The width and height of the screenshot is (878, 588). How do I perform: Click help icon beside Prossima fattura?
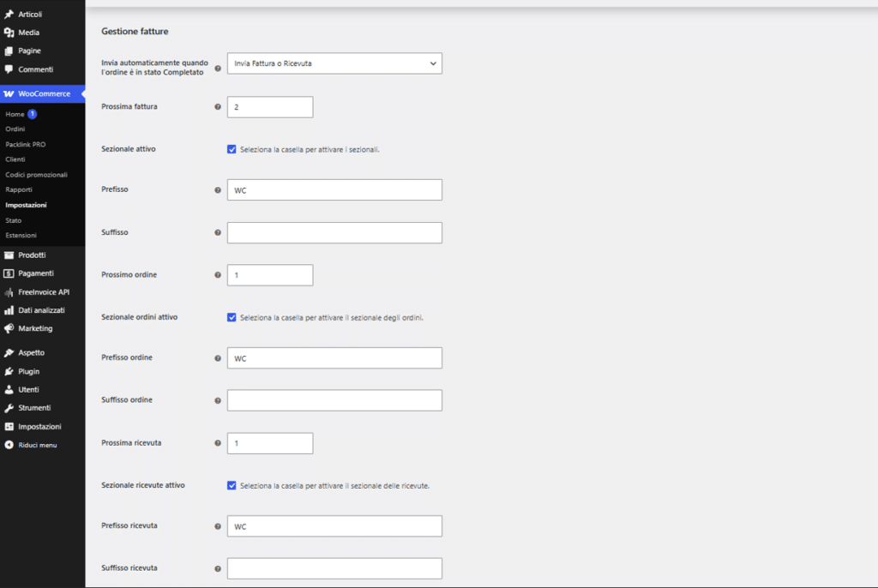pos(218,106)
